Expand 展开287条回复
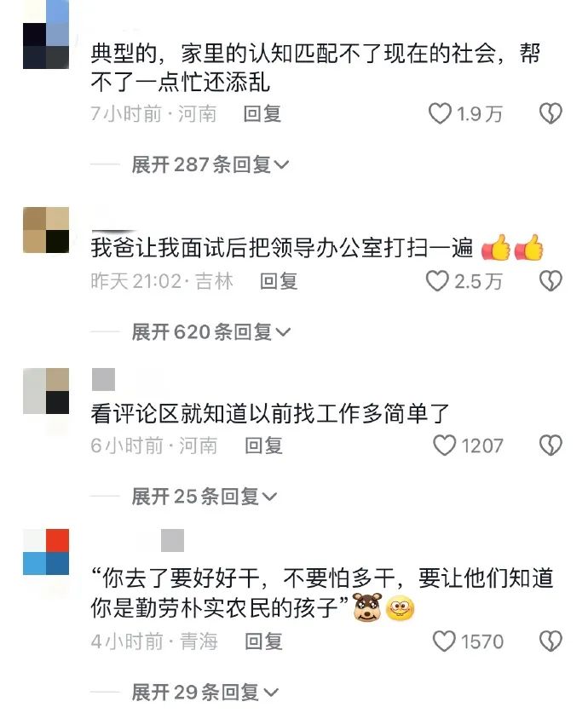588x713 pixels. point(210,164)
